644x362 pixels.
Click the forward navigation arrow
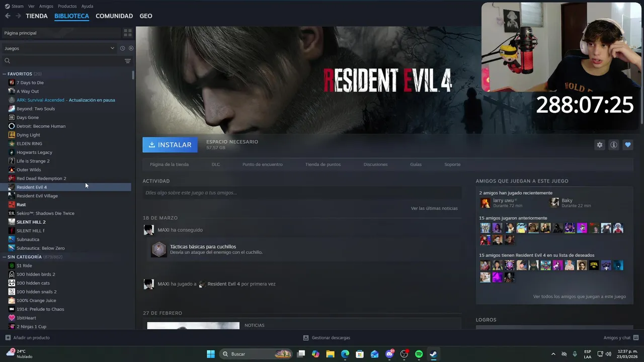[18, 16]
